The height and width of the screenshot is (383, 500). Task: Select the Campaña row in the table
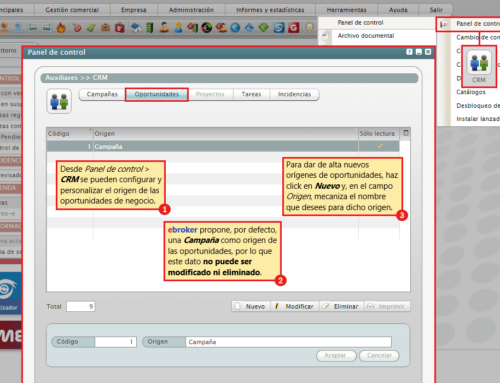click(223, 146)
